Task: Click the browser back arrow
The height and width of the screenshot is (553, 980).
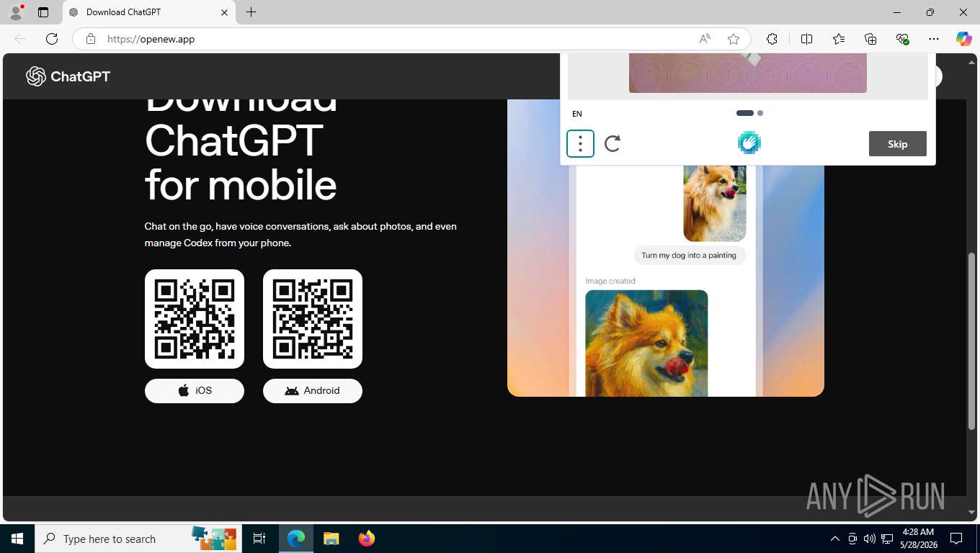Action: [20, 39]
